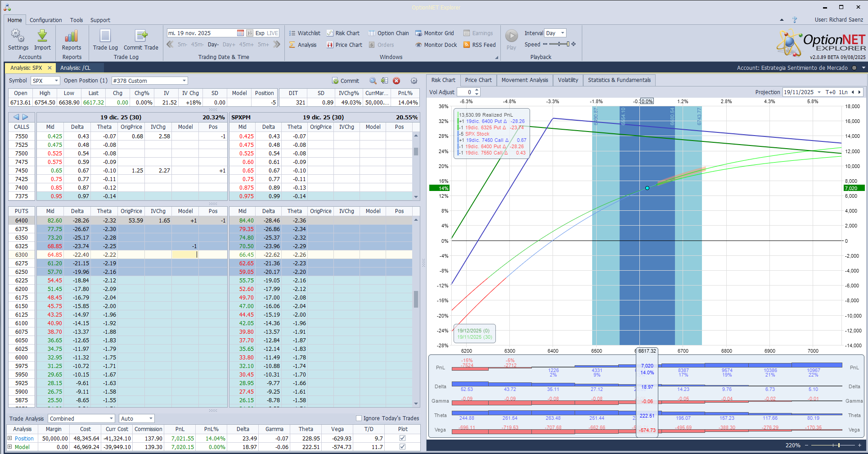This screenshot has height=454, width=868.
Task: Switch to the Analysis: /CL tab
Action: pos(75,68)
